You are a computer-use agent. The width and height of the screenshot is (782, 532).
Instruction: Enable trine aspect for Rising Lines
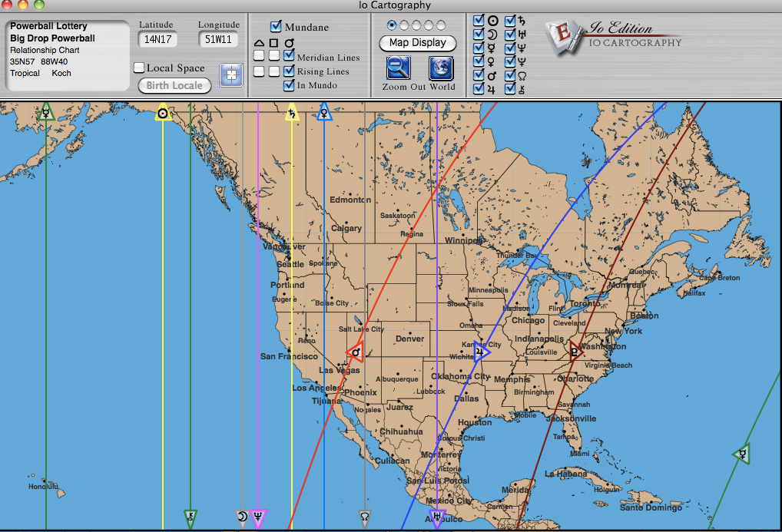pos(259,71)
